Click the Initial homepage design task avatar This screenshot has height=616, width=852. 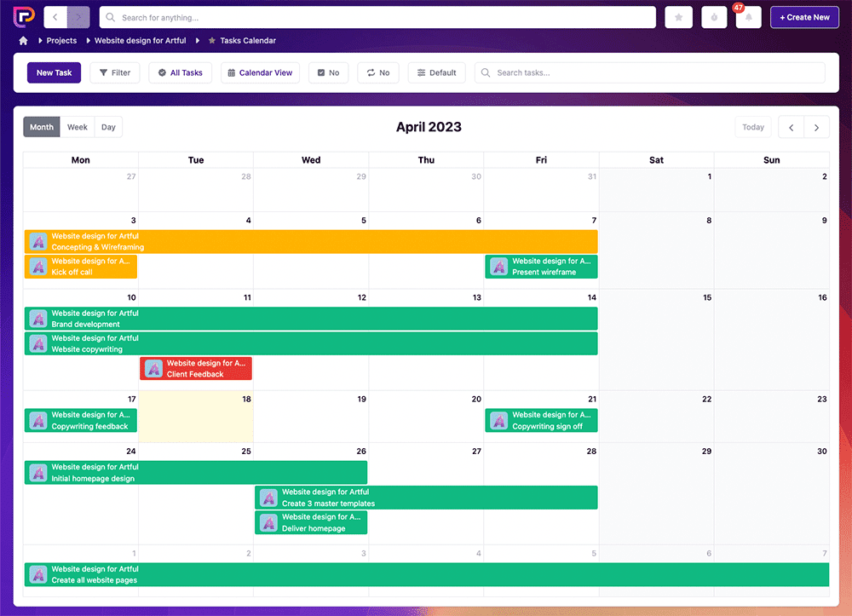pos(38,473)
